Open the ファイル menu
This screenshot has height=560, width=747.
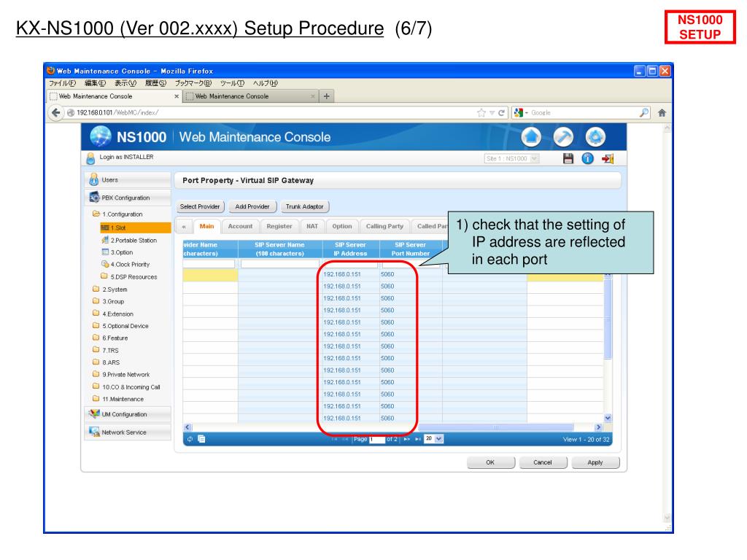point(62,83)
